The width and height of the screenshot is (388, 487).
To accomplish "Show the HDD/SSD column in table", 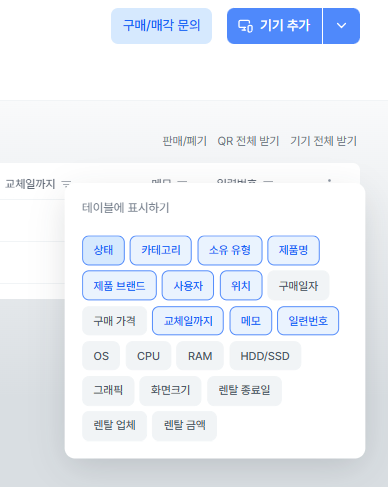I will pos(265,356).
